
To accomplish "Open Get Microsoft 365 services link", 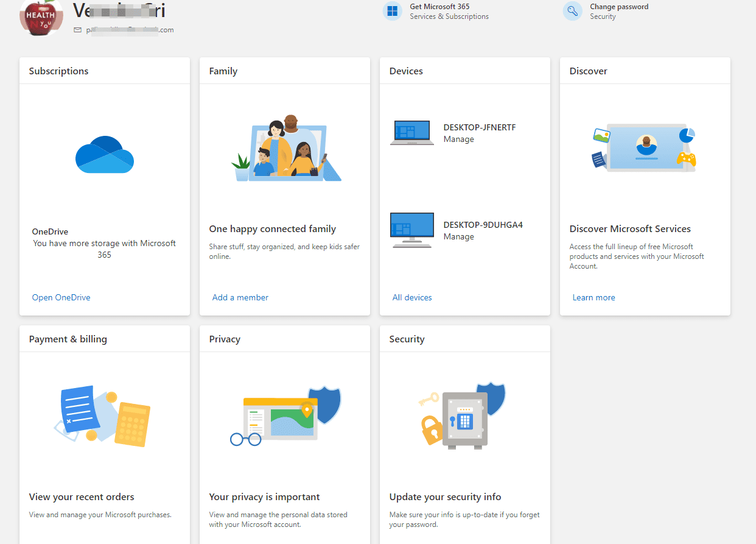I will [439, 7].
